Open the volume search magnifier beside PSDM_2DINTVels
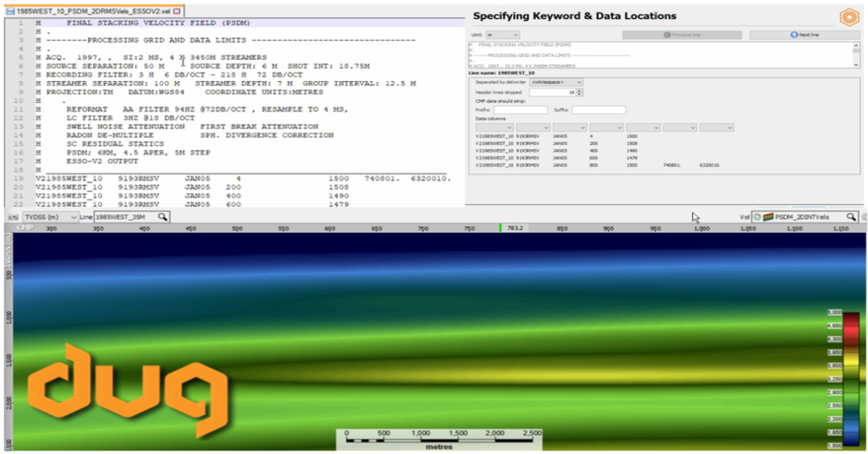This screenshot has width=868, height=454. pyautogui.click(x=851, y=218)
